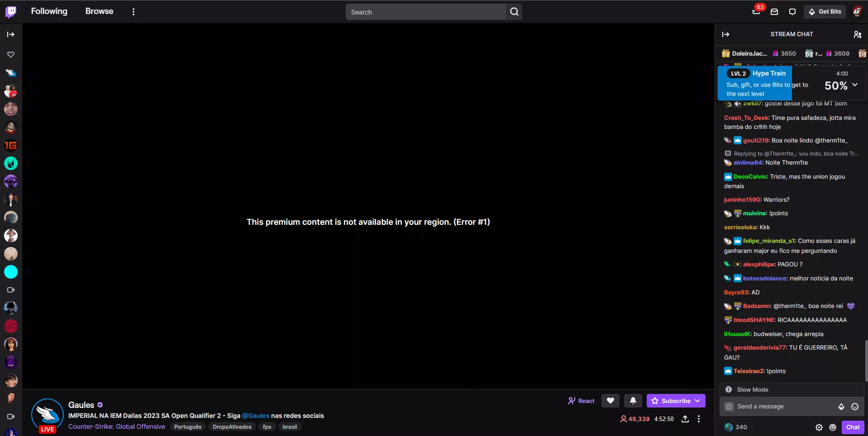
Task: Collapse the stream chat panel
Action: (726, 34)
